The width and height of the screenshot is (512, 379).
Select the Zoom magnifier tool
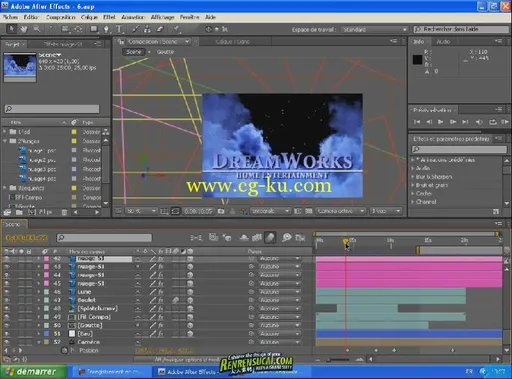tap(36, 29)
